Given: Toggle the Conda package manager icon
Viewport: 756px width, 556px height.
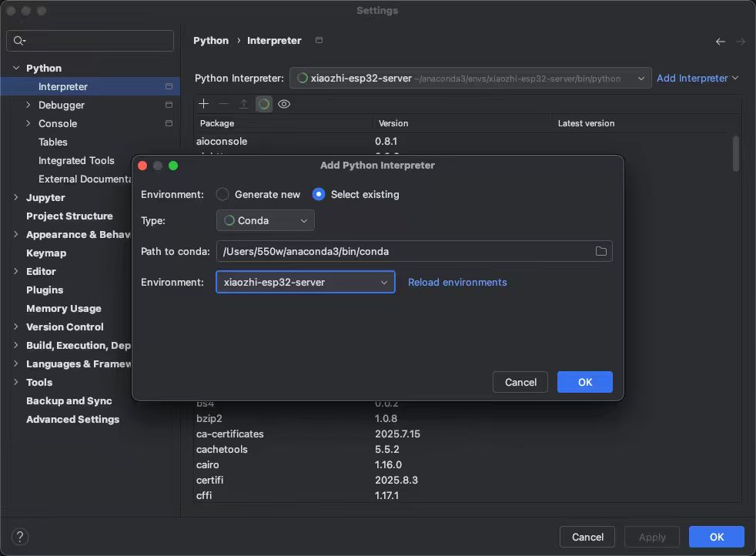Looking at the screenshot, I should pyautogui.click(x=264, y=104).
